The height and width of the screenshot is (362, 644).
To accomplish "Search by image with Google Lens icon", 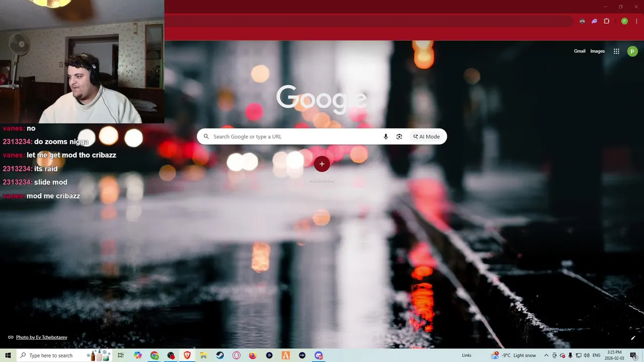I will tap(399, 137).
